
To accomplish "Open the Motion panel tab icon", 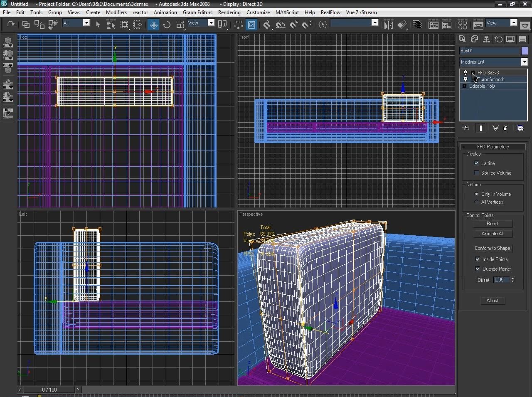I will coord(498,39).
